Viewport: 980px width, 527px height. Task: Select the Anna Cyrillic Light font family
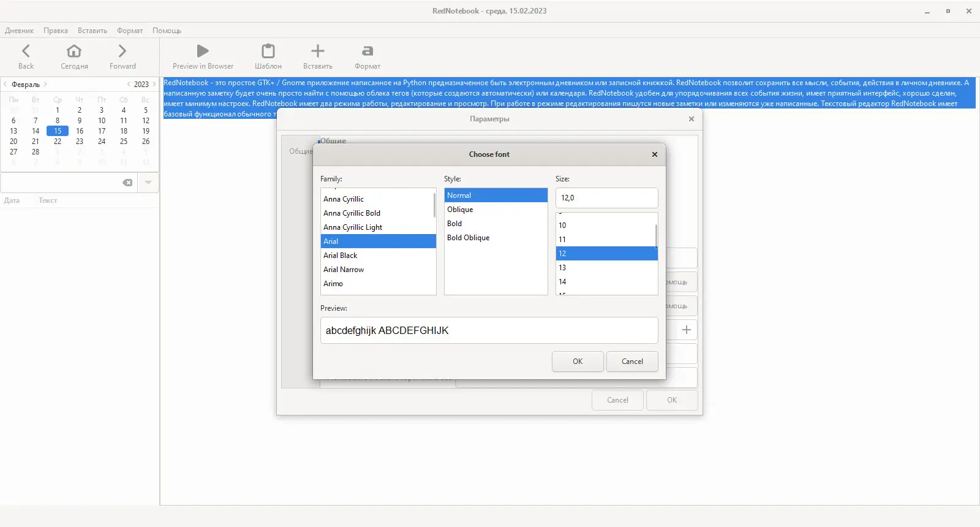coord(378,227)
